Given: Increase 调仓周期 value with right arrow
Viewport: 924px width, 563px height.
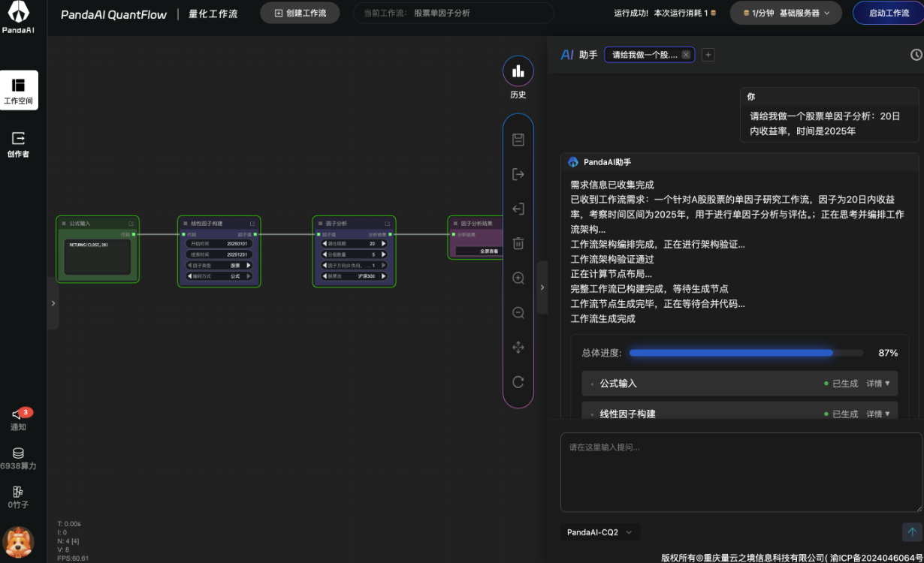Looking at the screenshot, I should coord(384,244).
